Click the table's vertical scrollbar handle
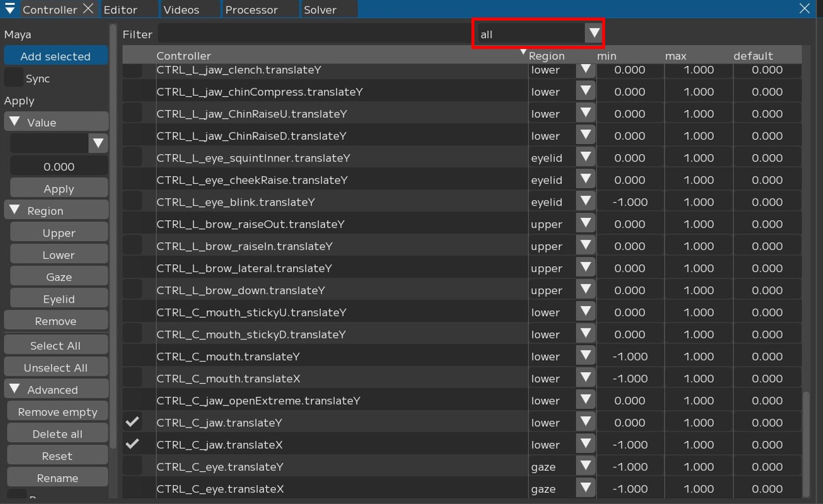Viewport: 823px width, 504px height. click(805, 443)
